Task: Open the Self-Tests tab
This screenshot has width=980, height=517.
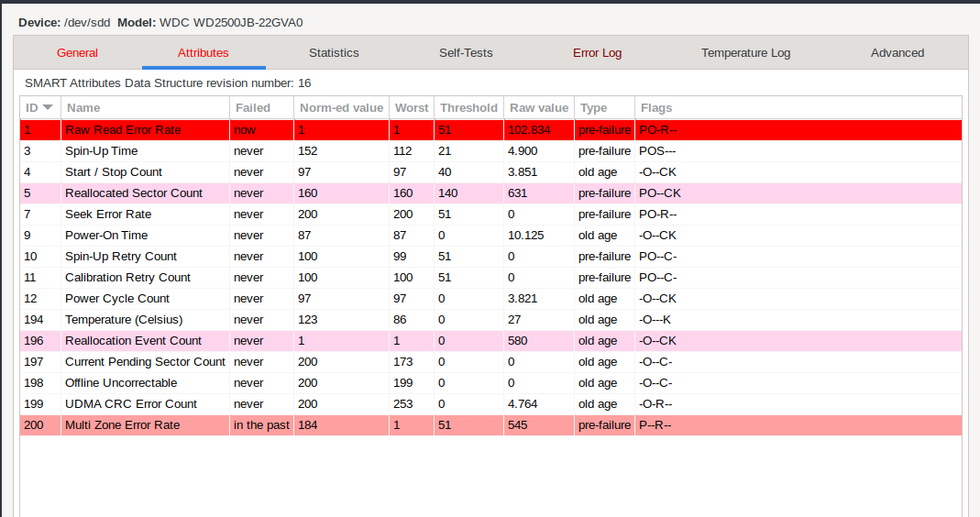Action: tap(466, 53)
